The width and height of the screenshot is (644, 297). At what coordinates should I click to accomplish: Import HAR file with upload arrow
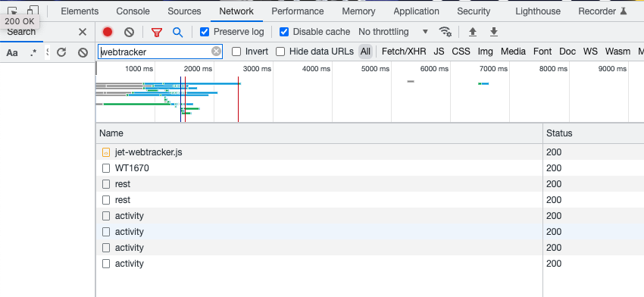click(x=473, y=32)
